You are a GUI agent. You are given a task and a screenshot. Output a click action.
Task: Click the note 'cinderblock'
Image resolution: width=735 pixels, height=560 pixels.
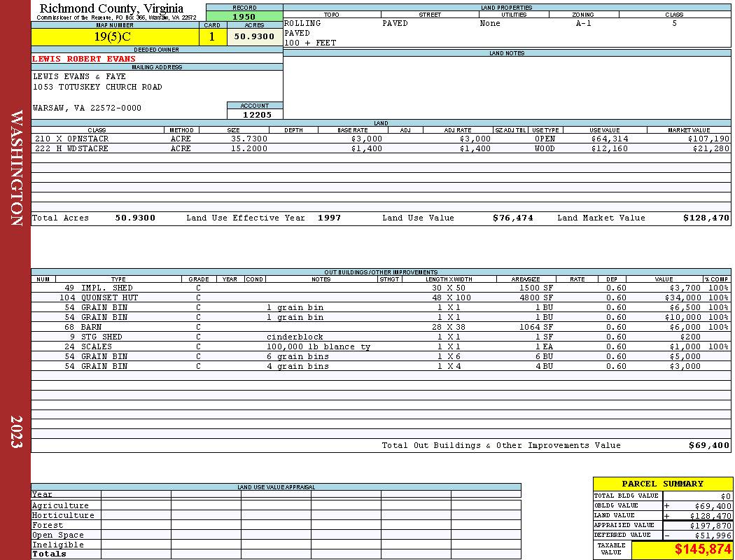point(295,337)
